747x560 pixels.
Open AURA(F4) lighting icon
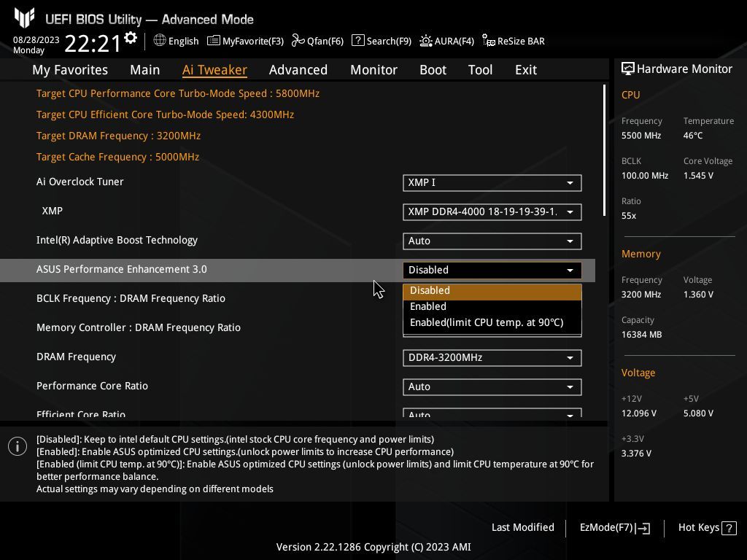(x=426, y=41)
